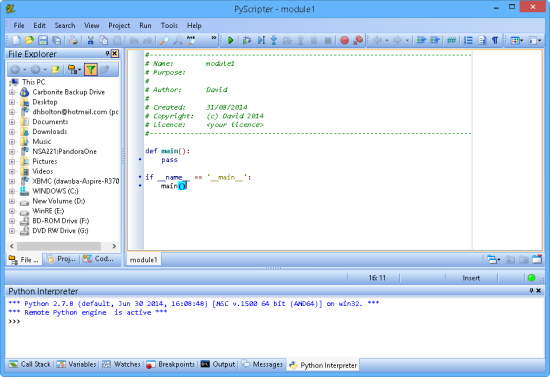
Task: Close the File Explorer panel
Action: 115,53
